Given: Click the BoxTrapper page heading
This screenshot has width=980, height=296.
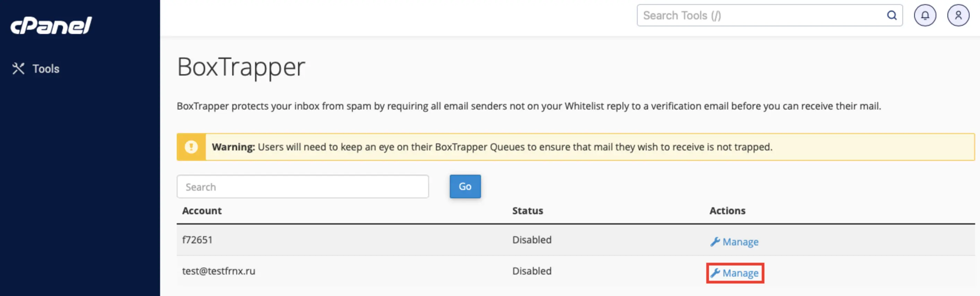Looking at the screenshot, I should [x=241, y=68].
